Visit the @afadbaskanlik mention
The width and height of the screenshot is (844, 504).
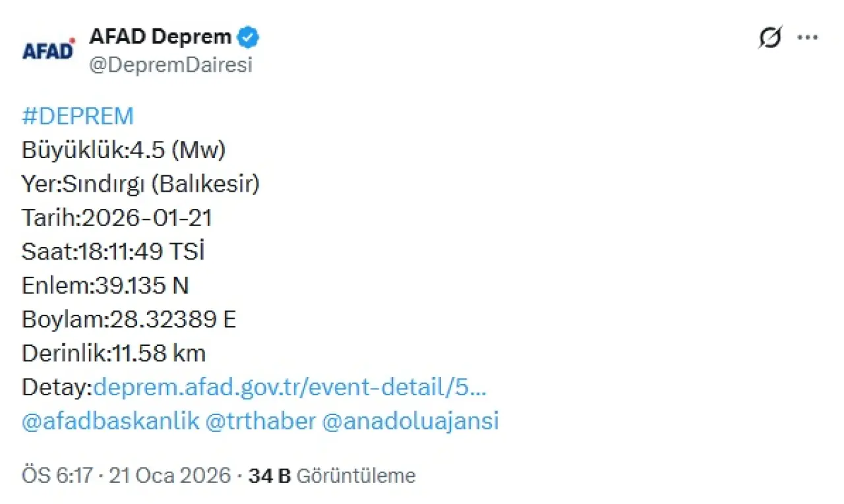tap(111, 421)
